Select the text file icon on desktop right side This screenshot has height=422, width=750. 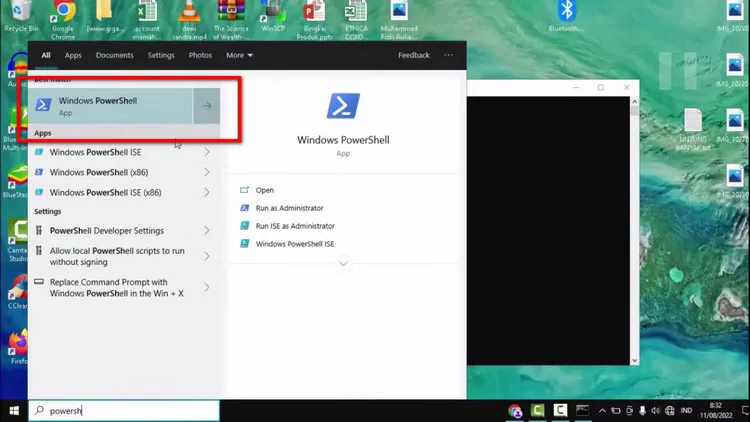[x=693, y=129]
